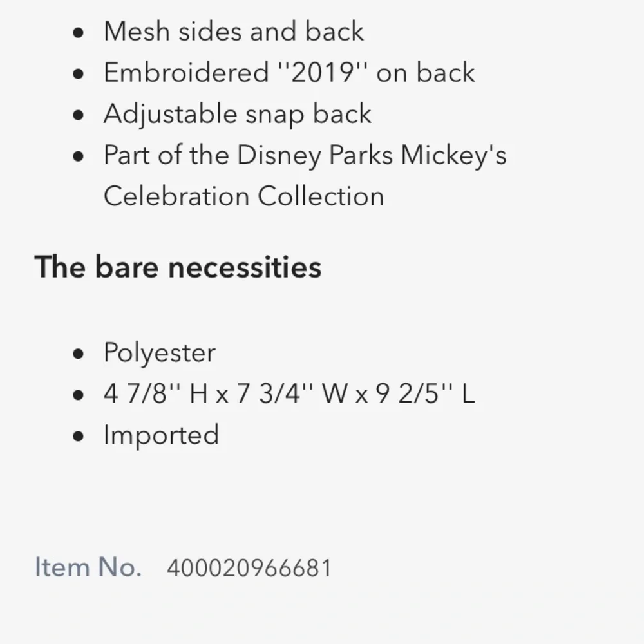Click the bullet dot beside 'Embroidered'

pos(78,74)
